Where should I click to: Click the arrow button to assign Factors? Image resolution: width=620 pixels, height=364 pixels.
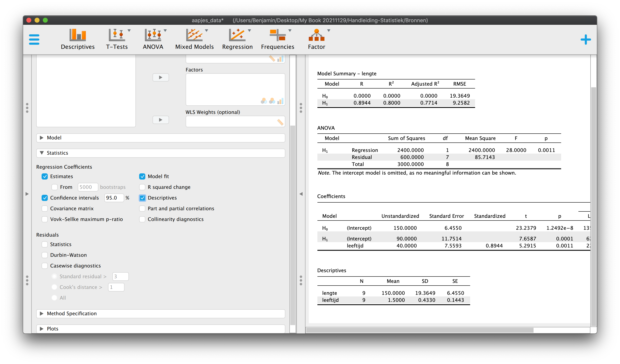tap(161, 78)
